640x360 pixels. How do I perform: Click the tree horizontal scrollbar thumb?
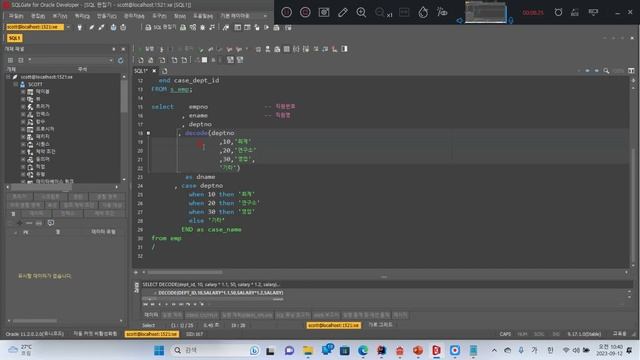pyautogui.click(x=41, y=187)
